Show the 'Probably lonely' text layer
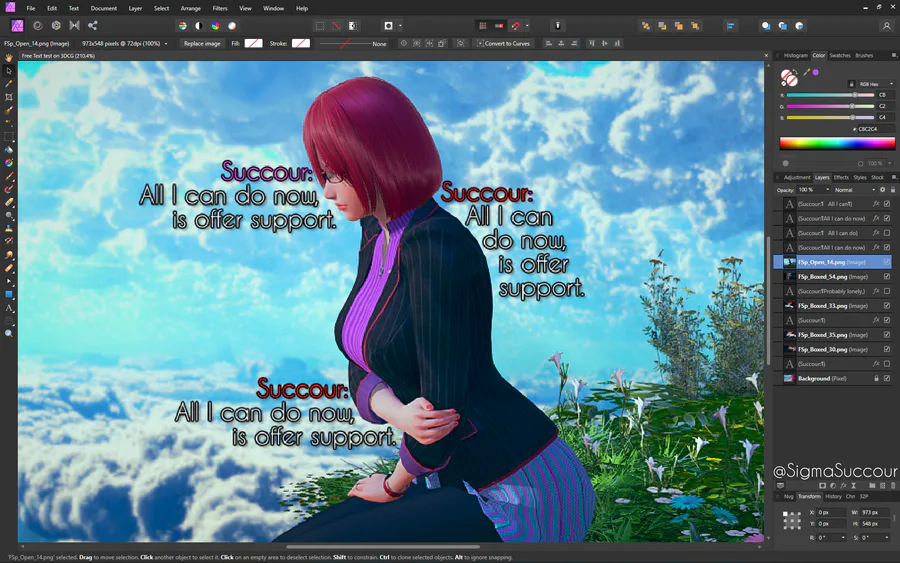 click(887, 291)
